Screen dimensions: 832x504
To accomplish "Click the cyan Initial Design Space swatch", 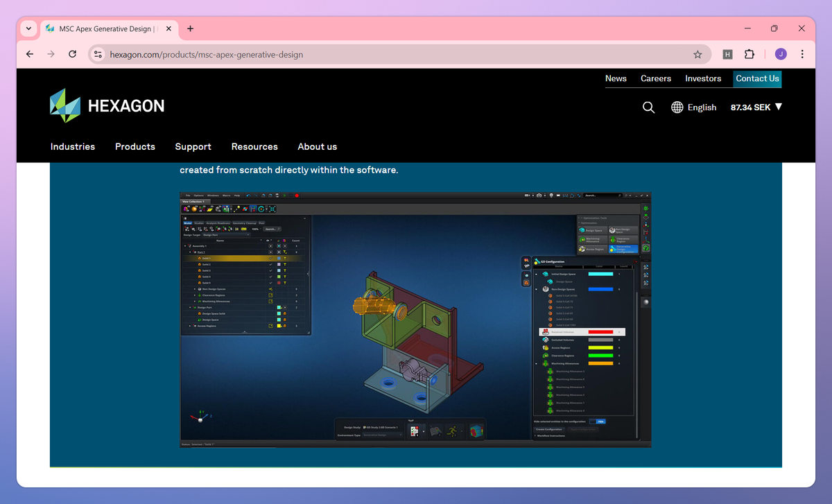I will (600, 274).
